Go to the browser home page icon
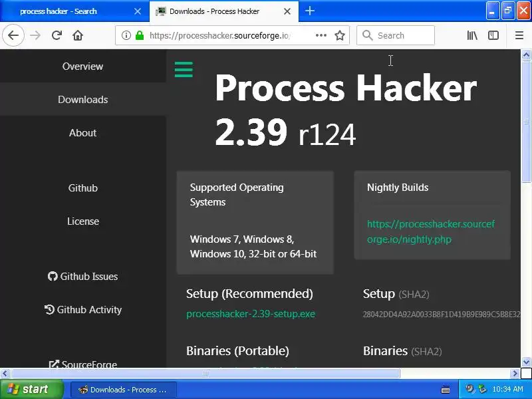The image size is (532, 399). [x=78, y=35]
